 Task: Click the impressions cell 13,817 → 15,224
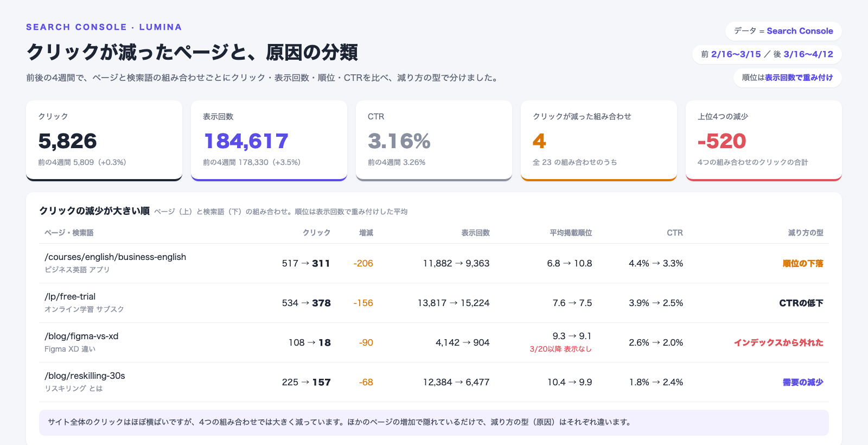[x=454, y=303]
